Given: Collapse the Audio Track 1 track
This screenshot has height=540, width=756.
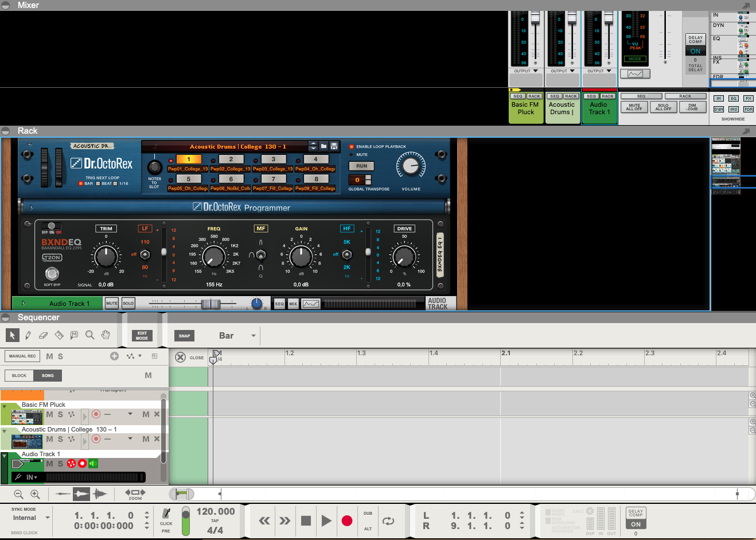Looking at the screenshot, I should point(5,456).
